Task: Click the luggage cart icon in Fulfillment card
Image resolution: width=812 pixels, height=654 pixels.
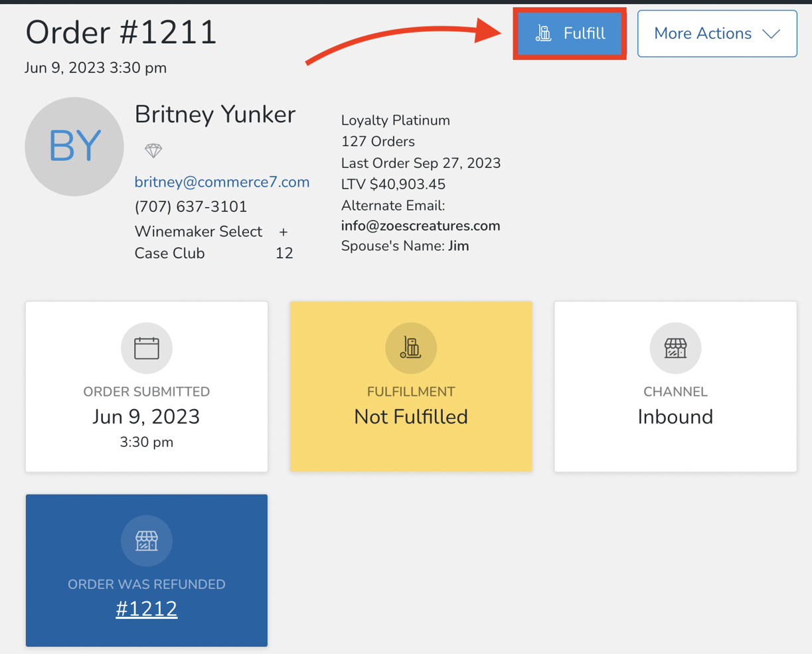Action: 411,348
